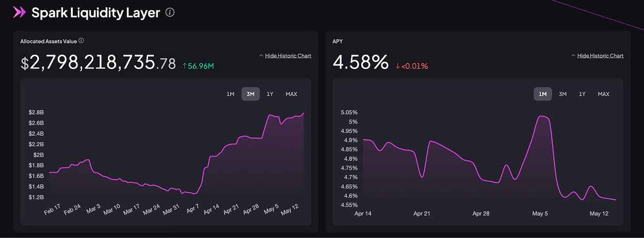644x238 pixels.
Task: Click the Apr 14 label on APY chart
Action: coord(364,213)
